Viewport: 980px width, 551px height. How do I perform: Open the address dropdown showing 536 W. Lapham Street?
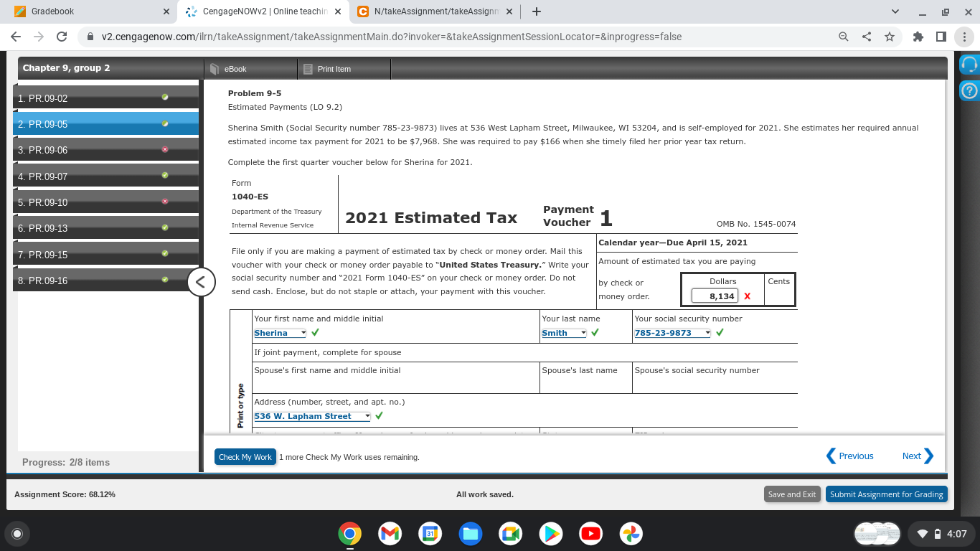tap(313, 416)
